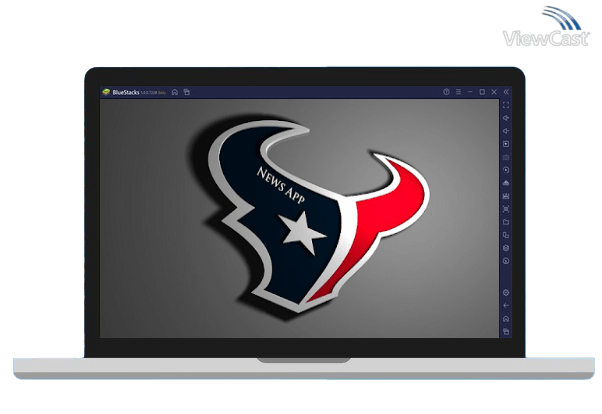This screenshot has height=414, width=602.
Task: Open the keyboard game controls icon
Action: (506, 157)
